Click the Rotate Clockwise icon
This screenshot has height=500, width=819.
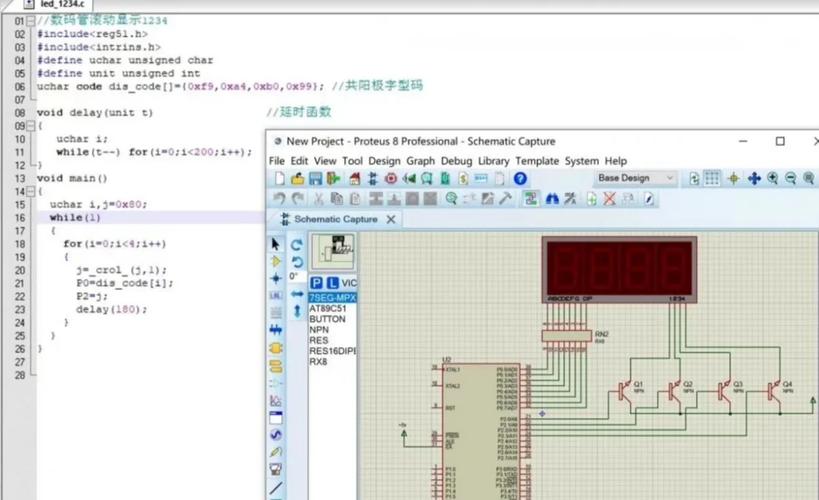[x=297, y=244]
